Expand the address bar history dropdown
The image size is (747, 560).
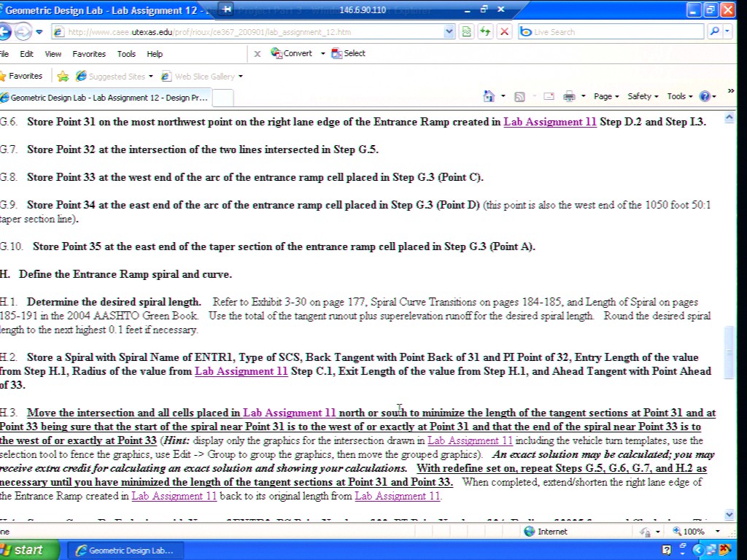coord(449,32)
